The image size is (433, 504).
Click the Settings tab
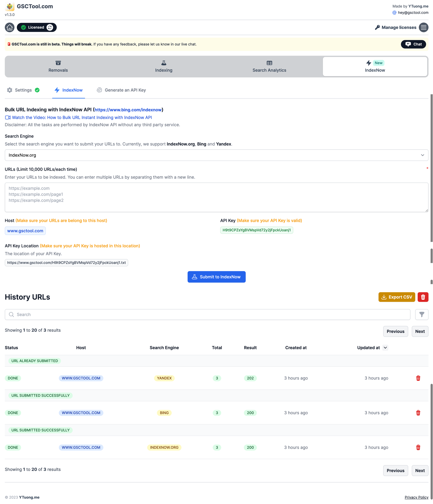coord(23,90)
